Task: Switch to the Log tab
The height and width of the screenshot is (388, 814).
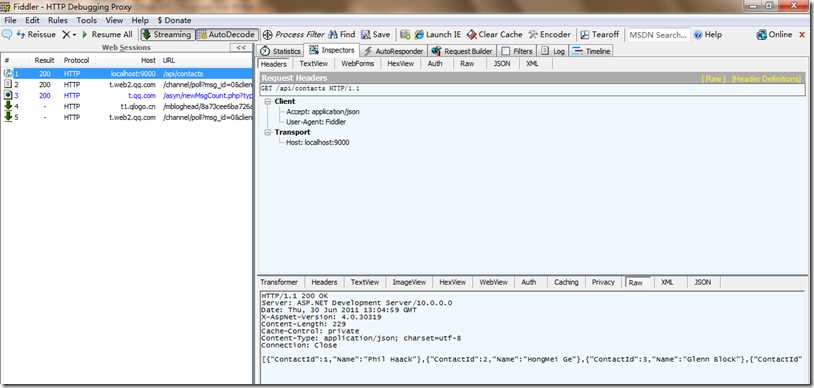Action: (553, 51)
